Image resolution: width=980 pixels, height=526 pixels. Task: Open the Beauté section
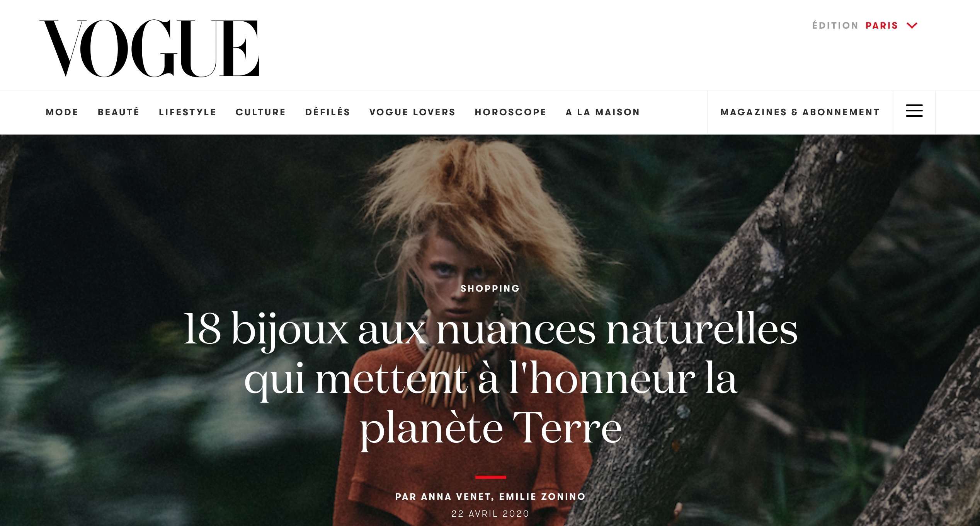(x=118, y=112)
